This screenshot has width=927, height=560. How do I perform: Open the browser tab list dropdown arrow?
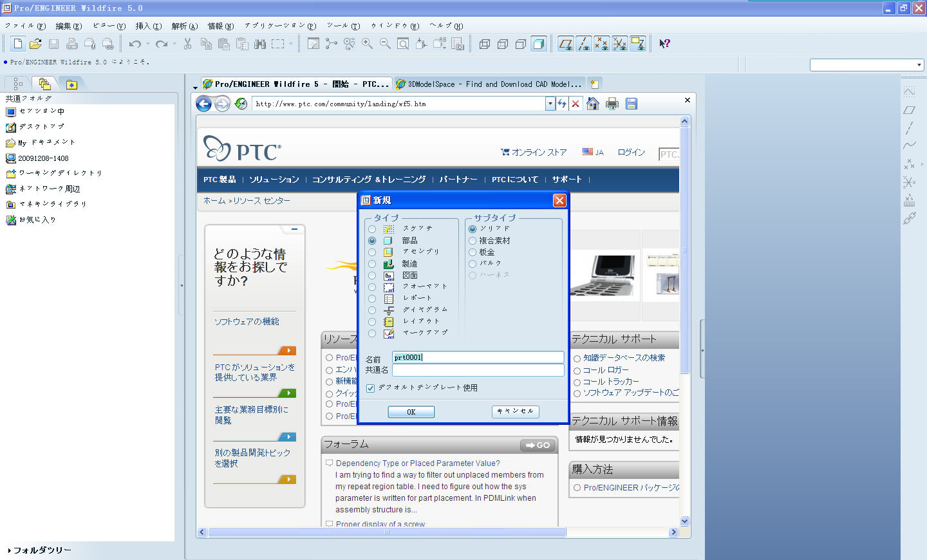[x=195, y=87]
